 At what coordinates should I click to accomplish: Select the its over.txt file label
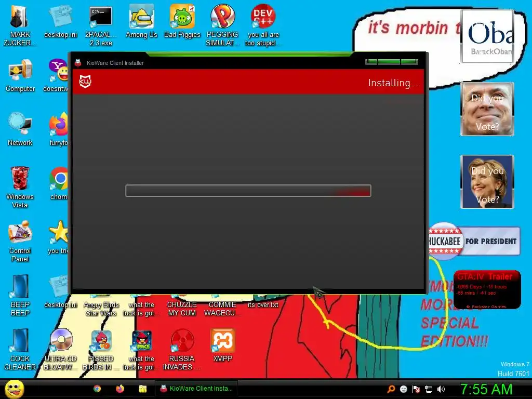263,304
